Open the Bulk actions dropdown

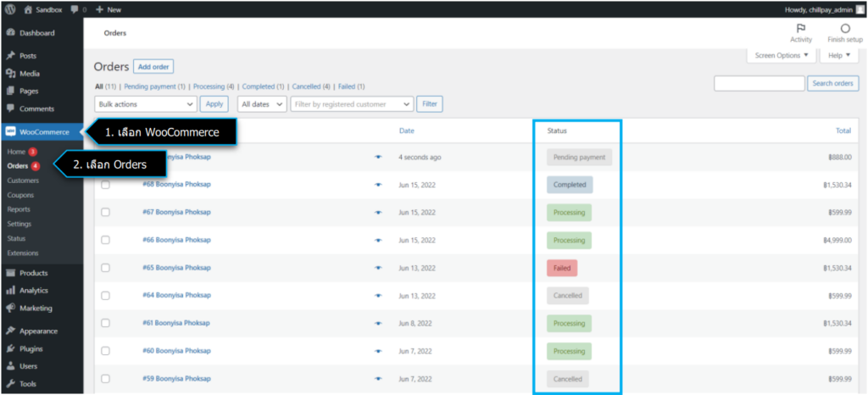click(146, 104)
